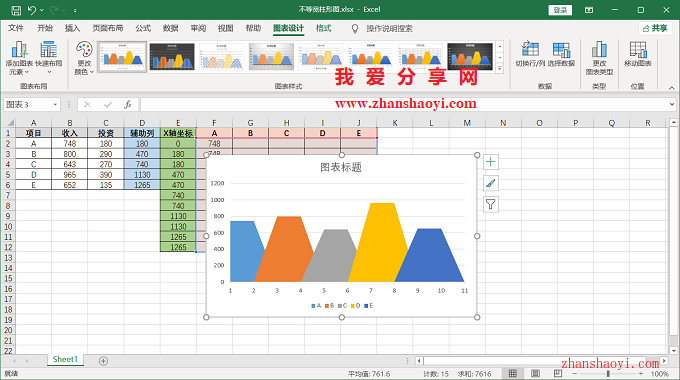The image size is (680, 380).
Task: Select the 图表标题 chart title
Action: tap(341, 167)
